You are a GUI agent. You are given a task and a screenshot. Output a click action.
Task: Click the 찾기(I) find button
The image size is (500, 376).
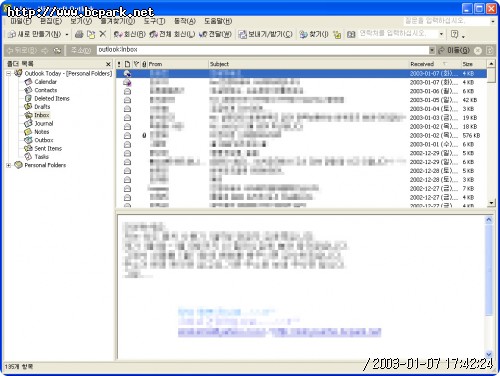pos(314,34)
